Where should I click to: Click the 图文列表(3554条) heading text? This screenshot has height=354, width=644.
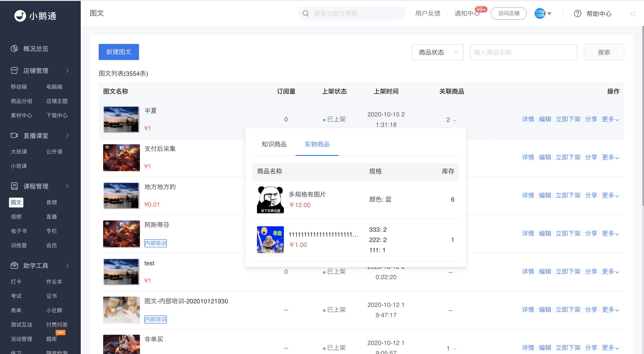(123, 73)
